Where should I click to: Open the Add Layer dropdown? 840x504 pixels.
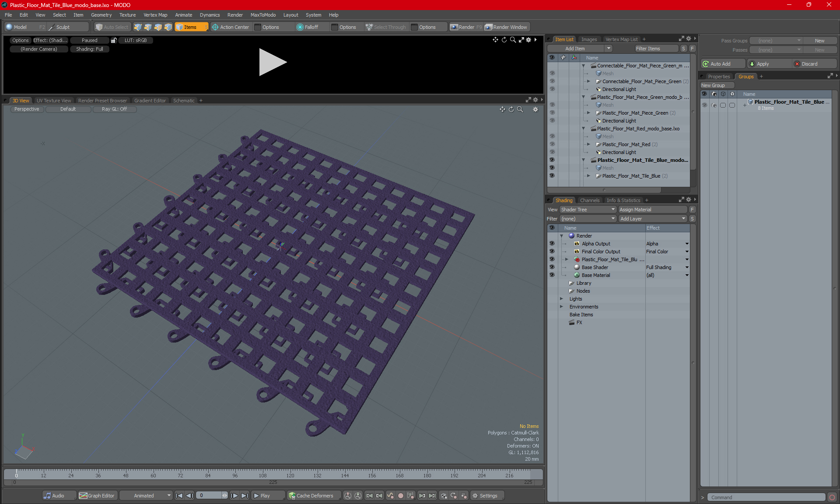(x=652, y=219)
